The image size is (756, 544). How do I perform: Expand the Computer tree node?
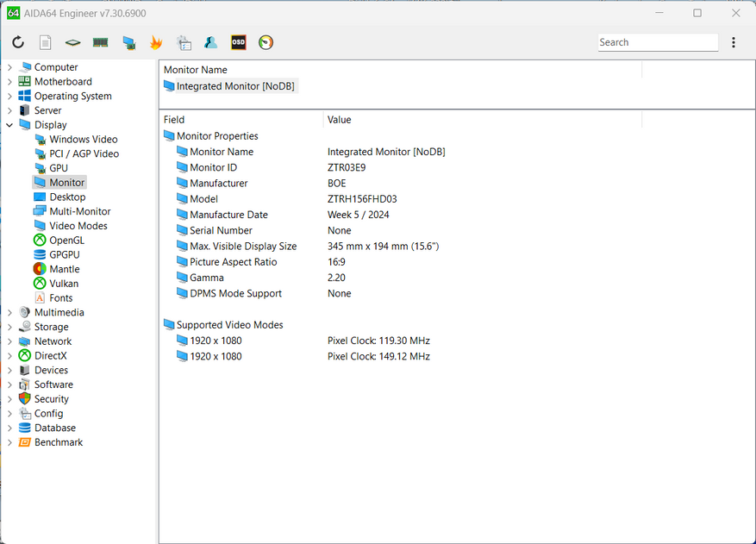click(9, 67)
